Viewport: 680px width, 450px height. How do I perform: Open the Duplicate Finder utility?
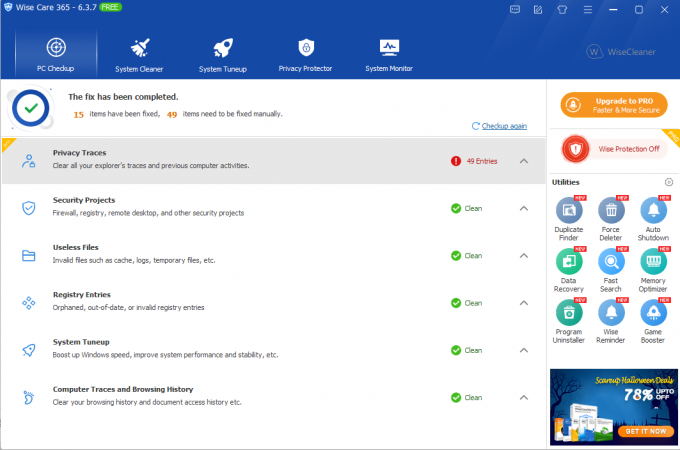(x=569, y=218)
